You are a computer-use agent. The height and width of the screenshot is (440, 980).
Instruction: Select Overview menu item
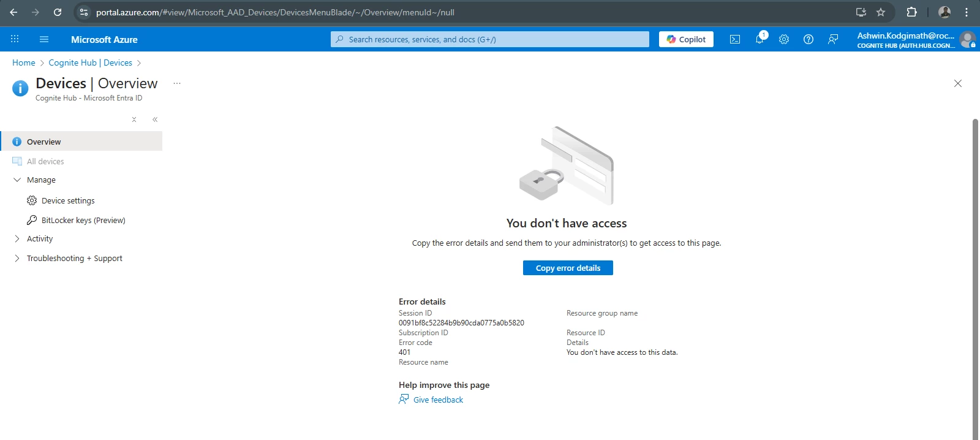coord(81,142)
